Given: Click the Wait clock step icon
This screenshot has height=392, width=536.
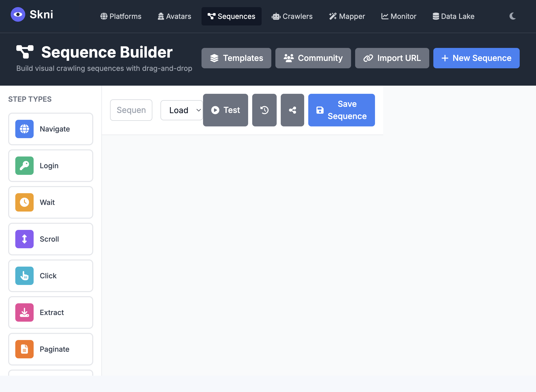Looking at the screenshot, I should click(24, 202).
